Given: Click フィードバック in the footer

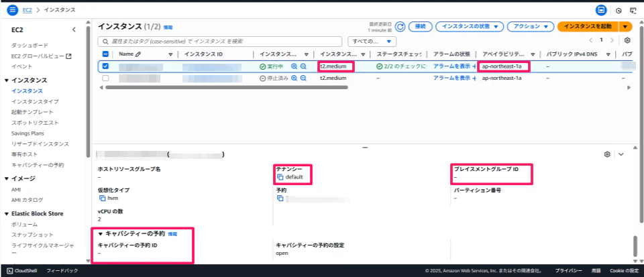Looking at the screenshot, I should click(x=62, y=271).
